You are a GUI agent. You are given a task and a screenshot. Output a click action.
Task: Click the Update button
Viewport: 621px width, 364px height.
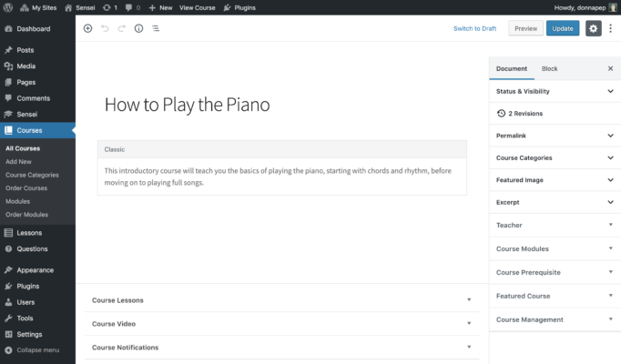tap(563, 28)
